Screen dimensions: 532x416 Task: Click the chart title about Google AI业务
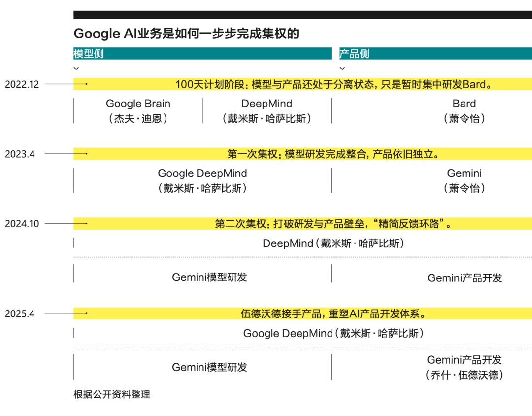click(186, 34)
